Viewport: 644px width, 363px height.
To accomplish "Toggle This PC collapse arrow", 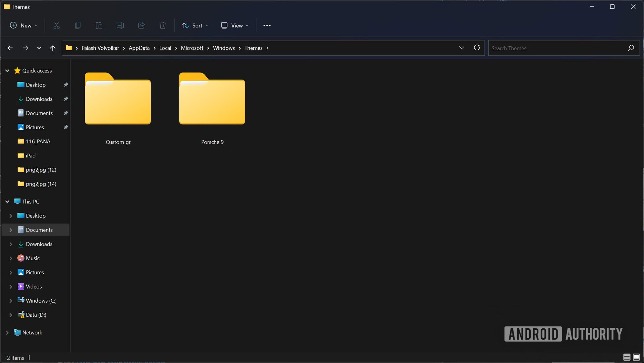I will (x=7, y=201).
